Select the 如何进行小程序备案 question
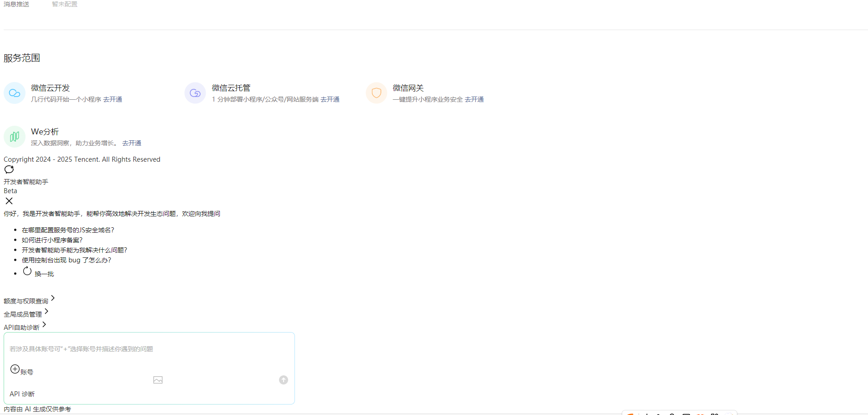 point(52,240)
